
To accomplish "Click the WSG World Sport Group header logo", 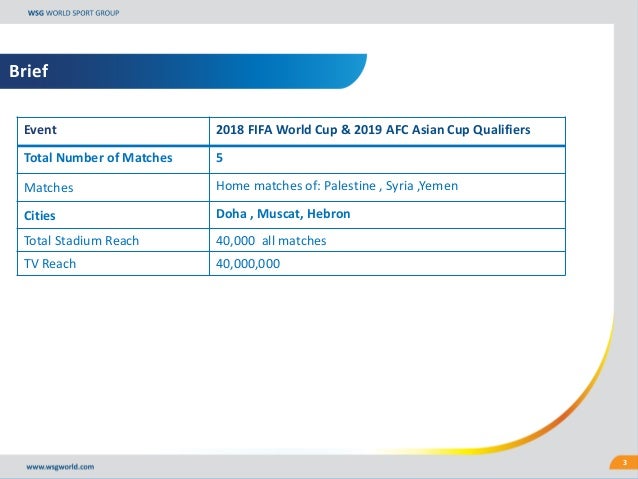I will click(73, 13).
